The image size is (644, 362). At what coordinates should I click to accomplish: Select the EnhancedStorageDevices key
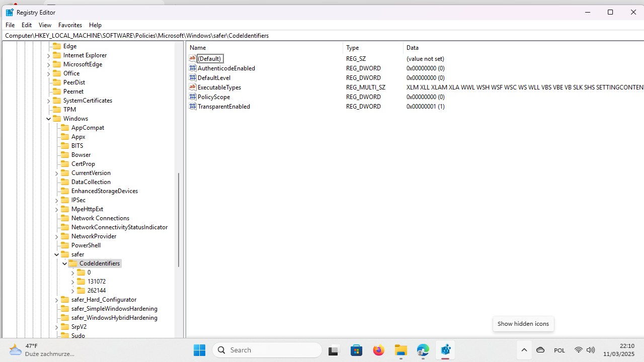(x=105, y=191)
